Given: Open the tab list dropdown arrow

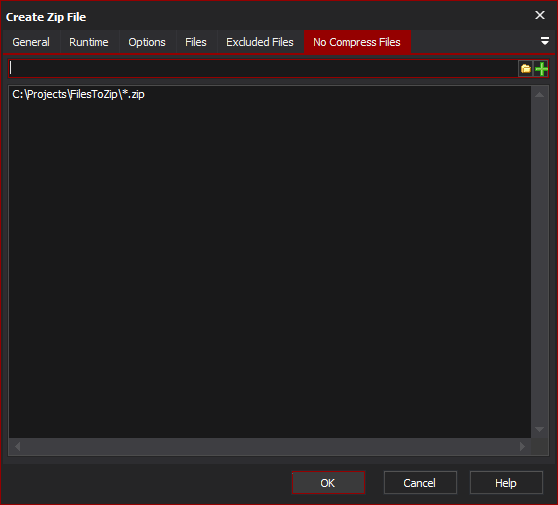Looking at the screenshot, I should 544,41.
